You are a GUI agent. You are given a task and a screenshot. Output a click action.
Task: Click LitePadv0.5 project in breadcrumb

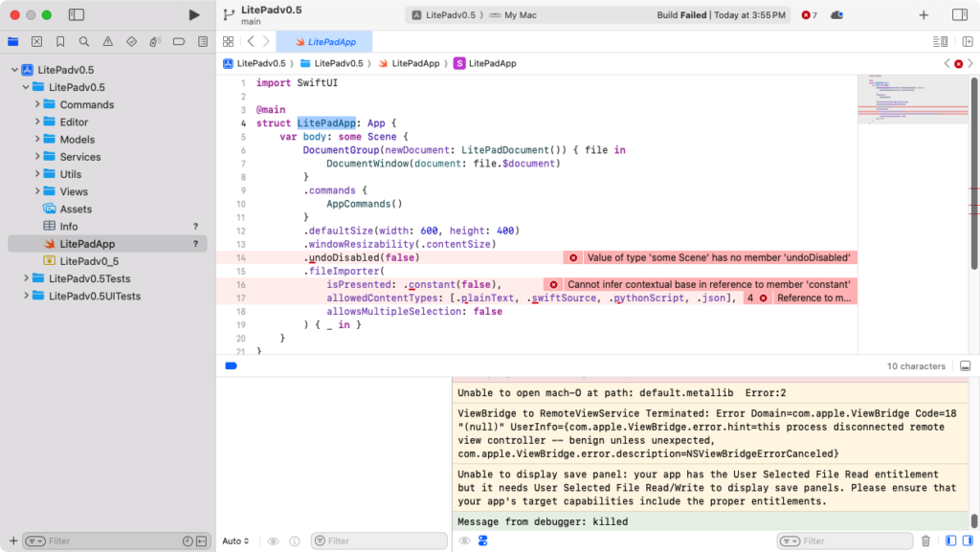coord(255,64)
